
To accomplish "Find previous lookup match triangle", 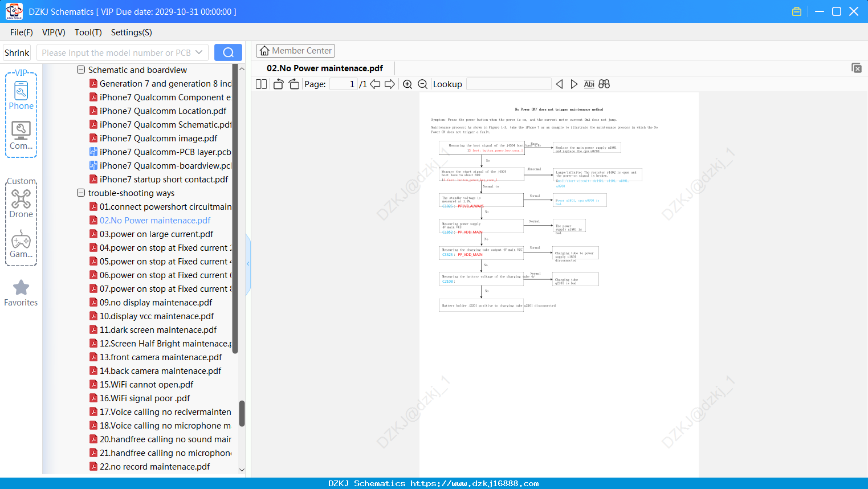I will [559, 84].
